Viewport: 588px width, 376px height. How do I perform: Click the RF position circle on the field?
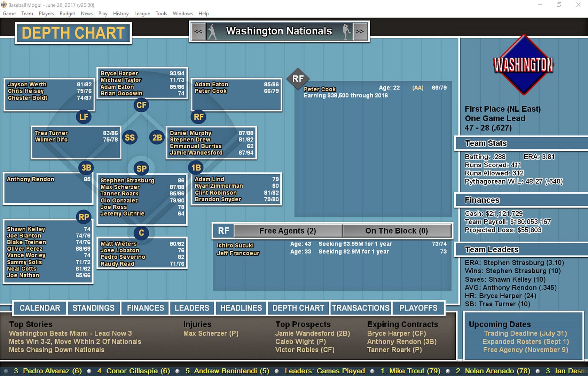point(198,117)
